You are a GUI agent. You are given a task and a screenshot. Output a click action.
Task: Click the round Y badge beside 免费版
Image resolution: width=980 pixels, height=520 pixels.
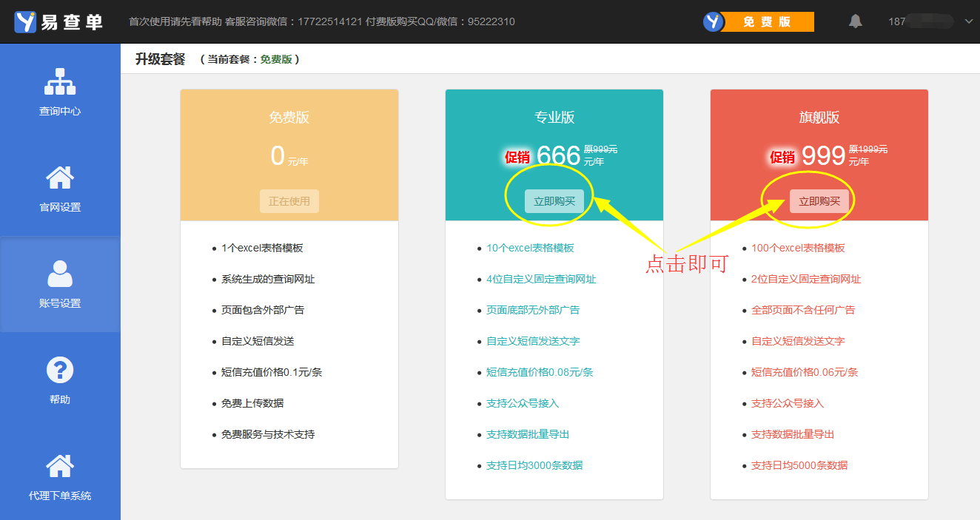(713, 21)
